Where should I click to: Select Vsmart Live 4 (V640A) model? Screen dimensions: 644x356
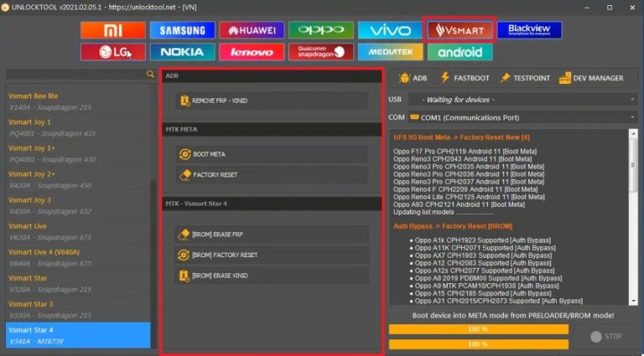[x=78, y=257]
